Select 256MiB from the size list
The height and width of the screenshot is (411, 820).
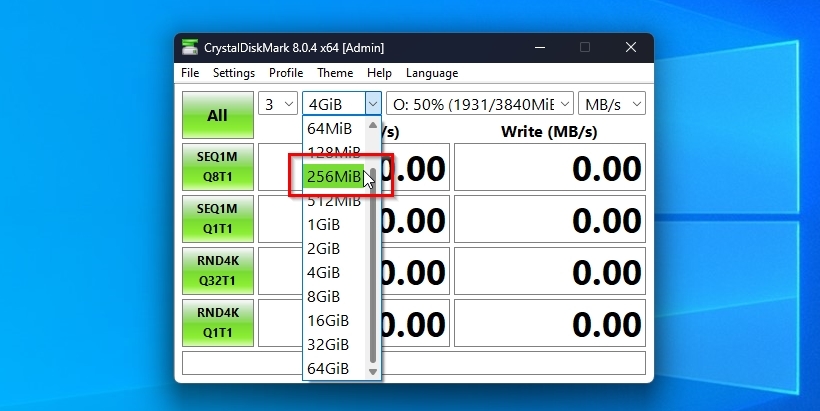335,176
